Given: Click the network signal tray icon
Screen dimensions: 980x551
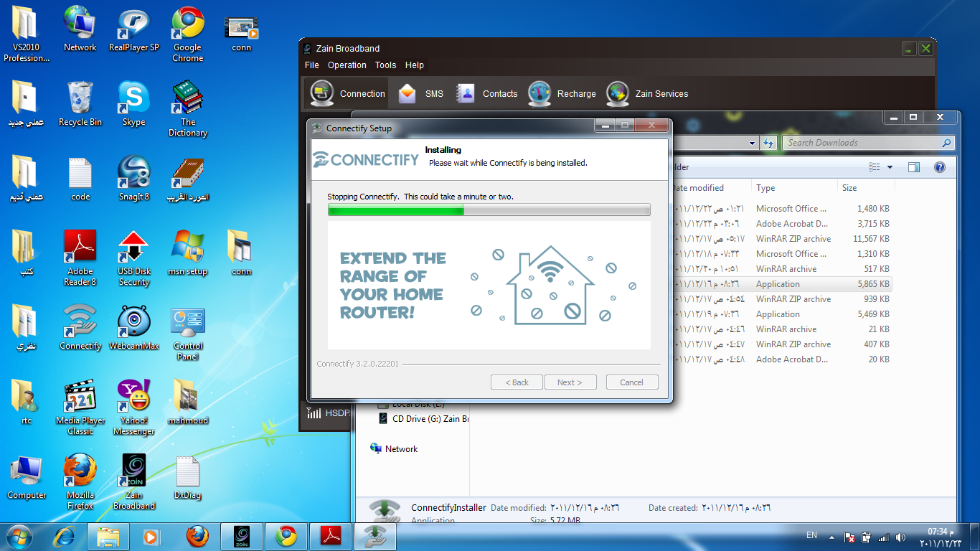Looking at the screenshot, I should tap(883, 537).
